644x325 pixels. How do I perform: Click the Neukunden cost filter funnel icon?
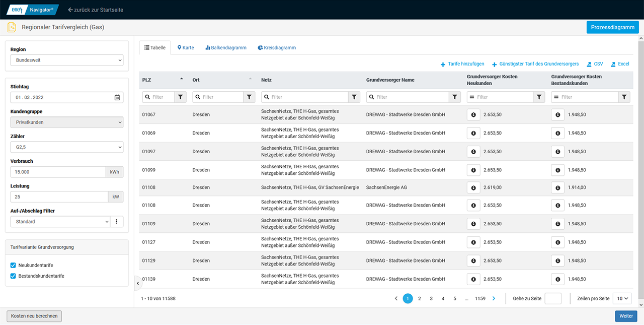pyautogui.click(x=539, y=97)
